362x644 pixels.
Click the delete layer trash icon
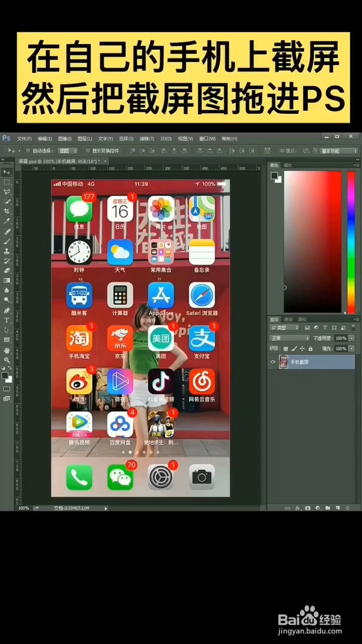point(348,508)
